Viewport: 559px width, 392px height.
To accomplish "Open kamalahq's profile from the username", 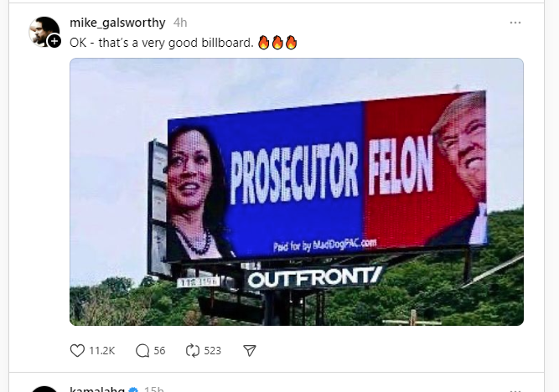I will click(97, 389).
